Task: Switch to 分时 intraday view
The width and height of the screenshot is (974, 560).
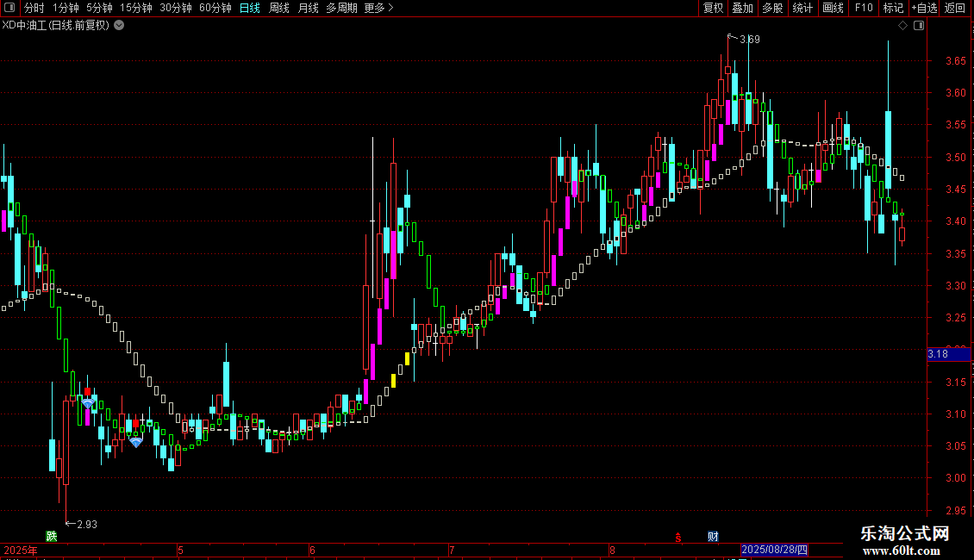Action: pos(34,8)
